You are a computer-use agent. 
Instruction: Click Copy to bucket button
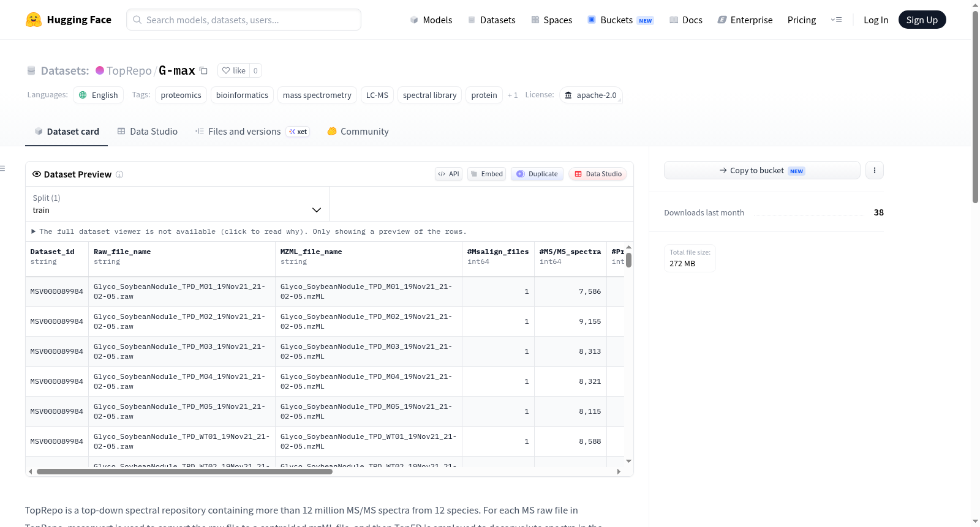[x=762, y=170]
